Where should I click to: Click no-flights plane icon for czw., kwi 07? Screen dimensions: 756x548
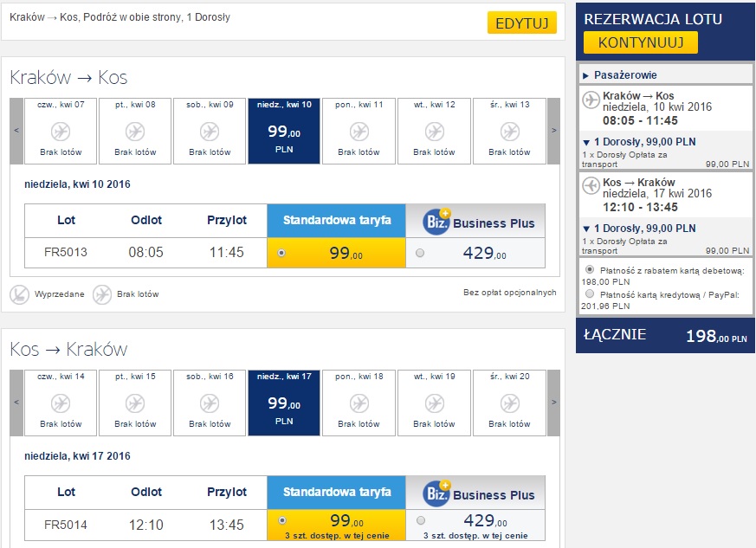(61, 132)
